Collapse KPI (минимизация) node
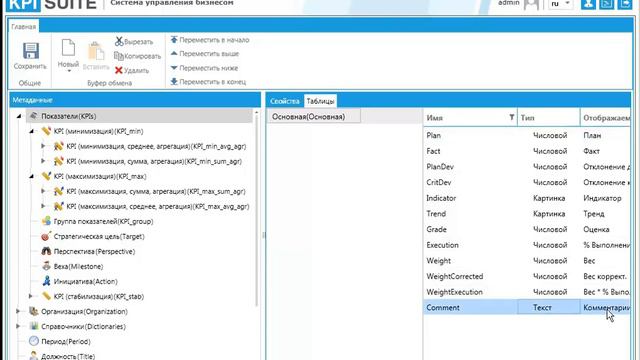Image resolution: width=640 pixels, height=360 pixels. [x=31, y=131]
